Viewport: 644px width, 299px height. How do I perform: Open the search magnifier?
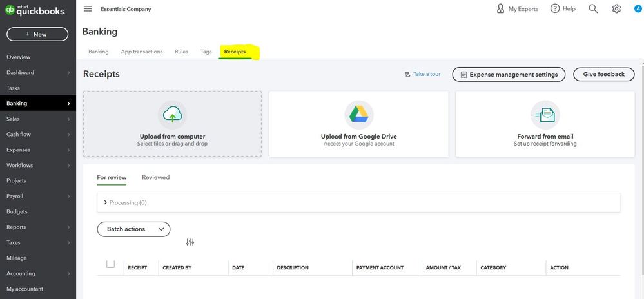593,8
